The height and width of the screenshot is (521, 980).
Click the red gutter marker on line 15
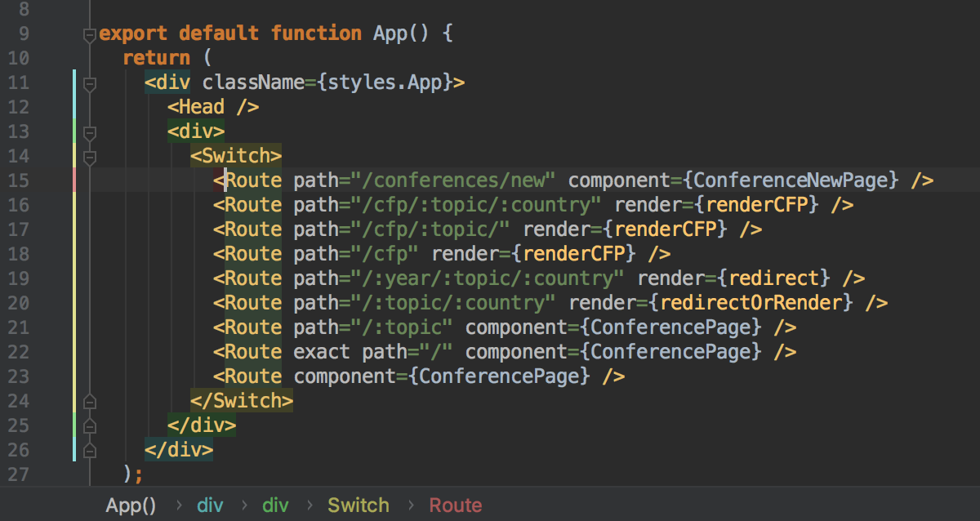click(x=74, y=180)
